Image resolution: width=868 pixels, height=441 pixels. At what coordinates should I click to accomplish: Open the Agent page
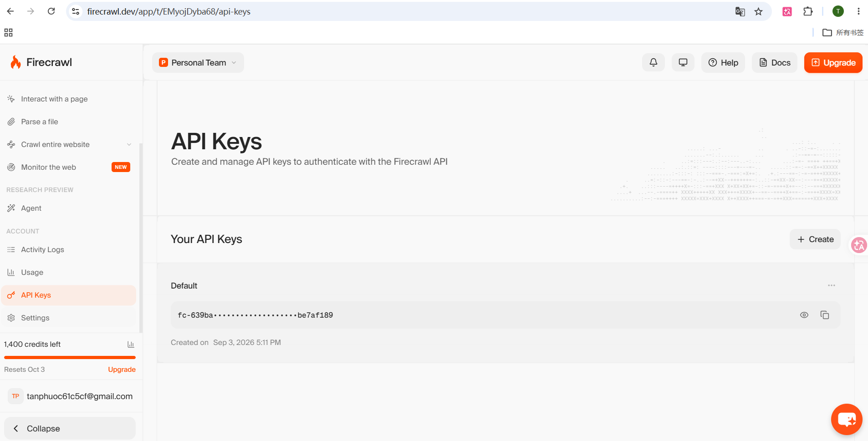[x=69, y=208]
